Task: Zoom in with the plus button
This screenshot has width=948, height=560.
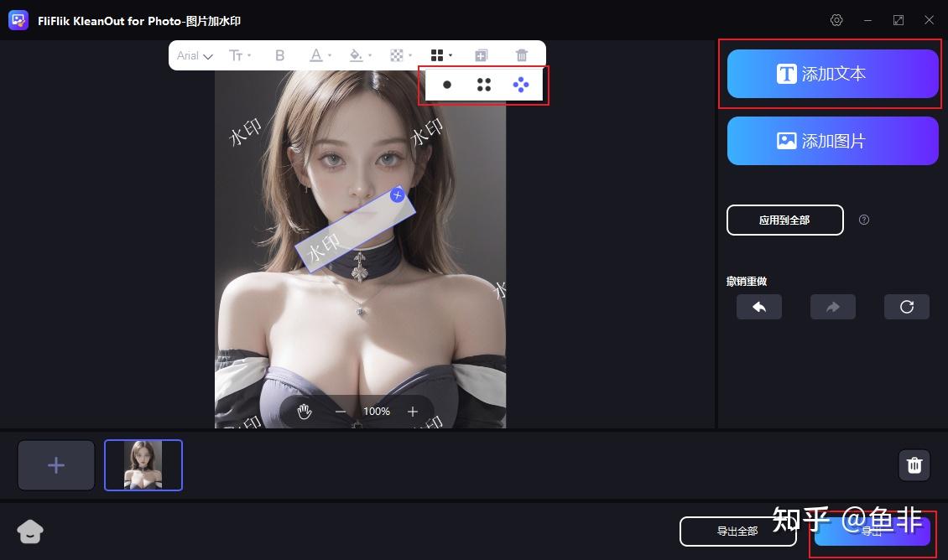Action: (x=412, y=412)
